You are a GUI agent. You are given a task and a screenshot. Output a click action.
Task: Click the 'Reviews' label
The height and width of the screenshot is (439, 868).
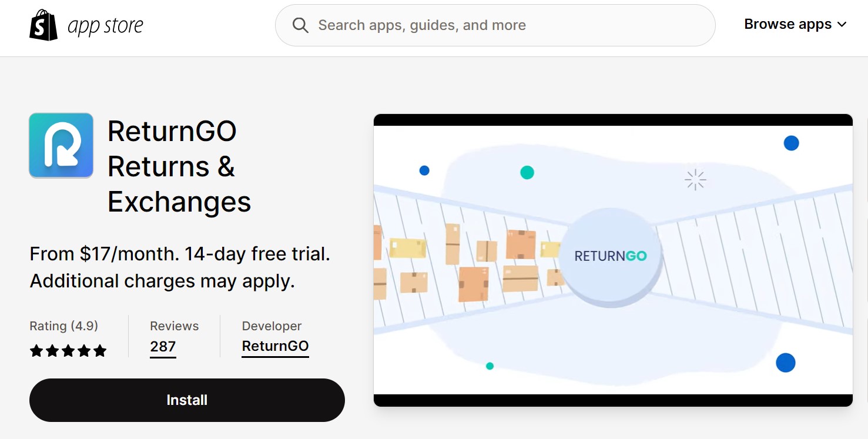[x=175, y=326]
